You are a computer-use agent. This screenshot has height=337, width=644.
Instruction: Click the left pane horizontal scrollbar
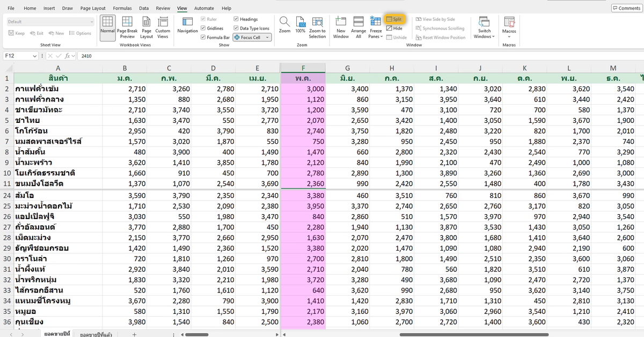pyautogui.click(x=196, y=334)
